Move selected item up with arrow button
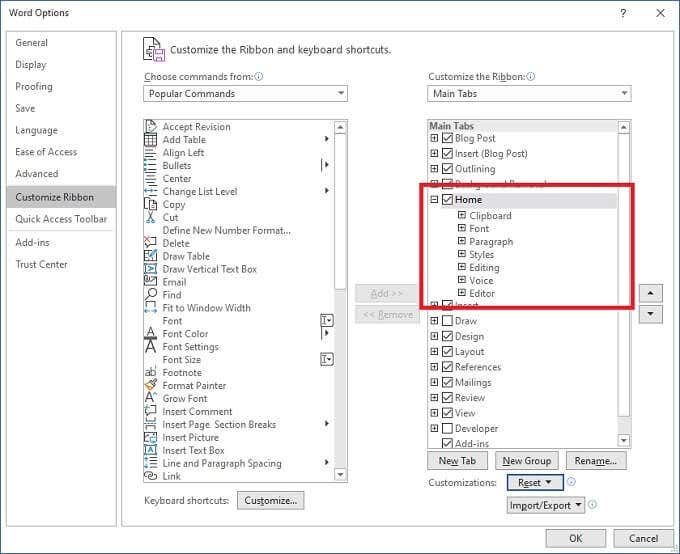The height and width of the screenshot is (554, 680). click(x=651, y=293)
